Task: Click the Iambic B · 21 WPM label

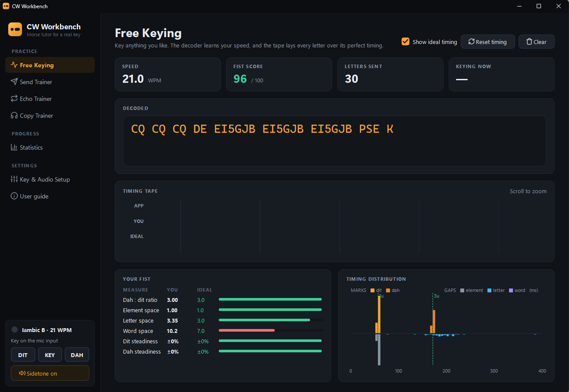Action: coord(47,330)
